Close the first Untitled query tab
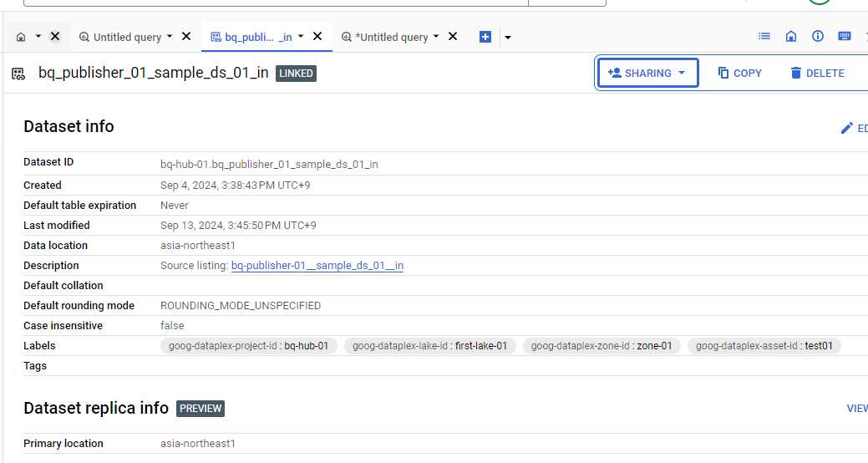Image resolution: width=868 pixels, height=463 pixels. coord(186,37)
